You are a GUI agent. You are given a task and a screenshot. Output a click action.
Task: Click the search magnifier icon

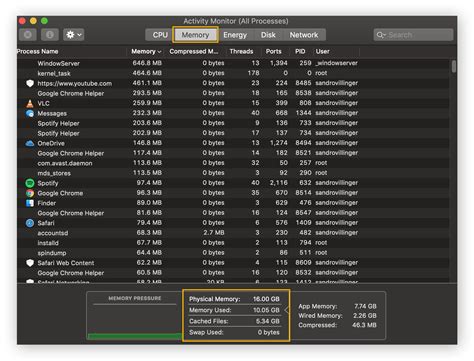[381, 35]
